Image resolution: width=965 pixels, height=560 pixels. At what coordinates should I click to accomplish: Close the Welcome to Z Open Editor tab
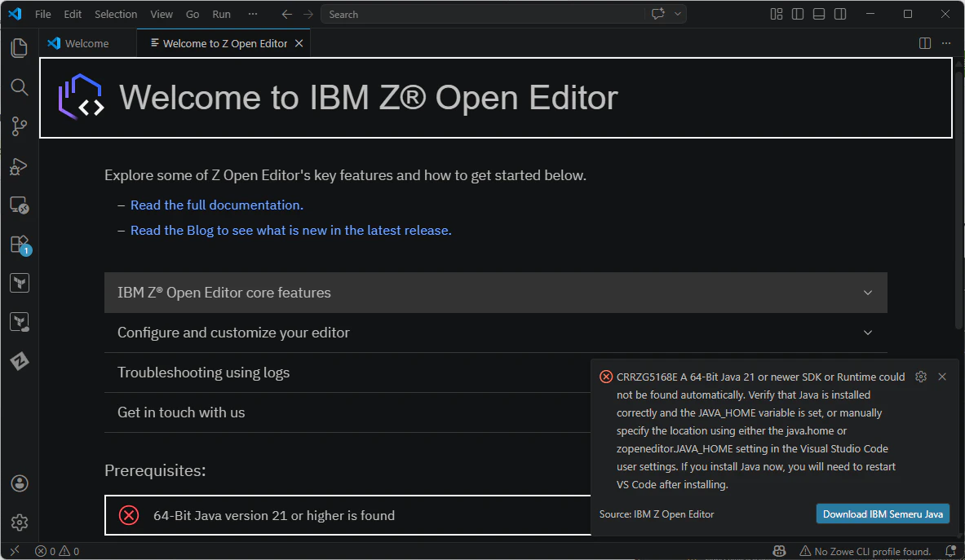299,43
